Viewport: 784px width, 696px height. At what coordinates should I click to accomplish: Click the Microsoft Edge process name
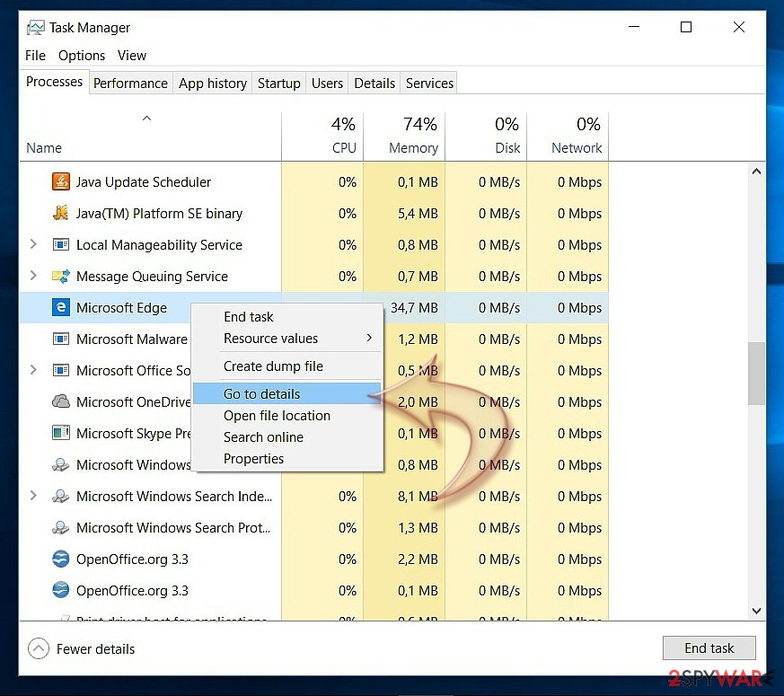tap(121, 308)
